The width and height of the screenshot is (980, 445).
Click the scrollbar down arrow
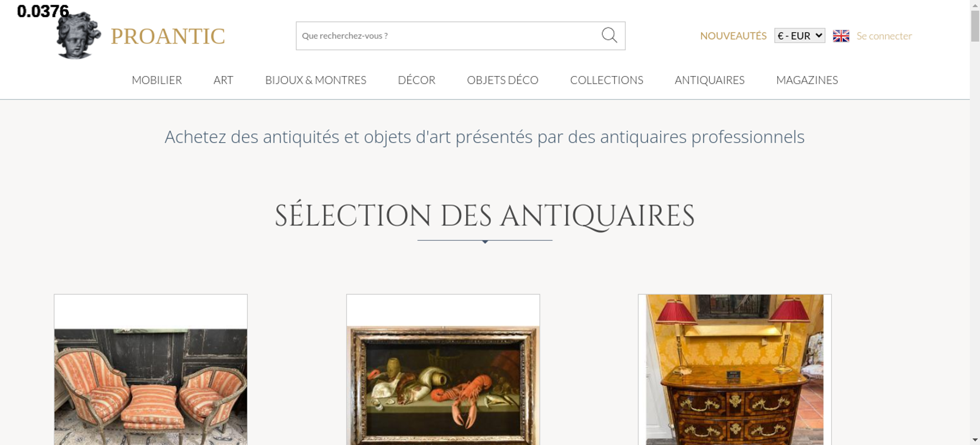click(975, 440)
